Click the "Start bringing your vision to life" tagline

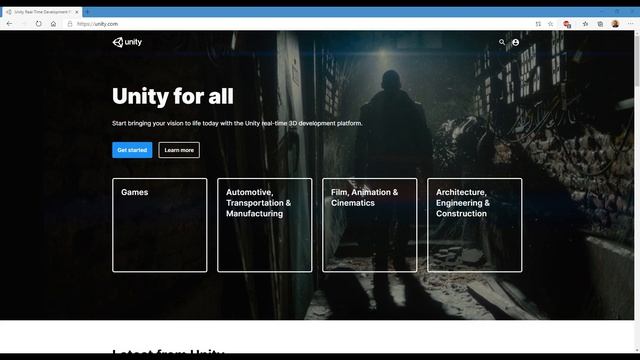(x=237, y=123)
